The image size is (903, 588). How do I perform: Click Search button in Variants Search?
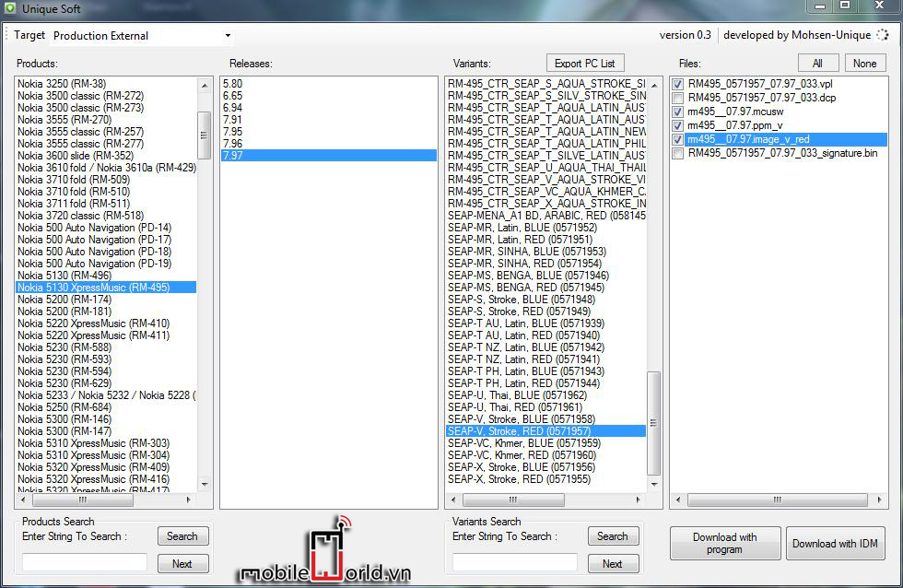pos(613,536)
